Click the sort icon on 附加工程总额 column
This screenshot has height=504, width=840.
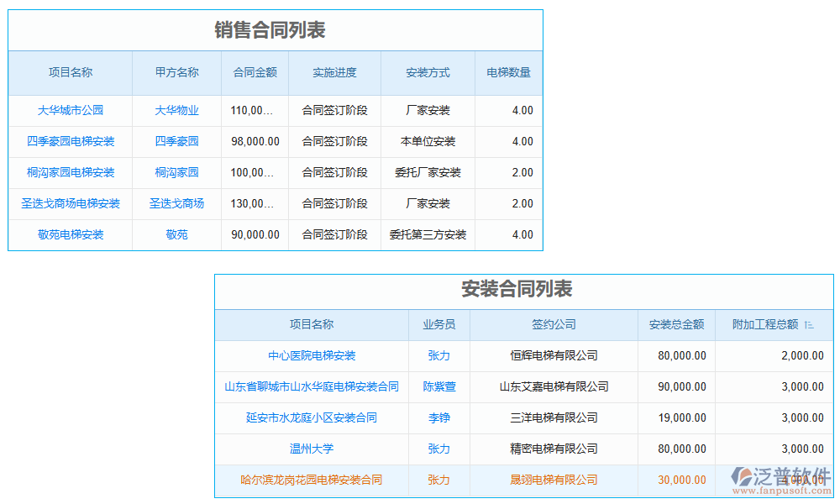[809, 325]
